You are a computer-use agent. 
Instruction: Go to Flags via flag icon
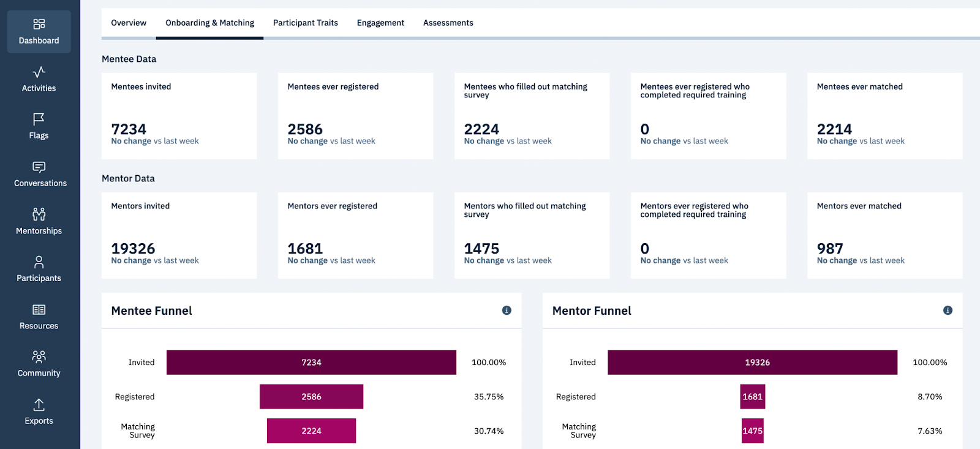[39, 119]
